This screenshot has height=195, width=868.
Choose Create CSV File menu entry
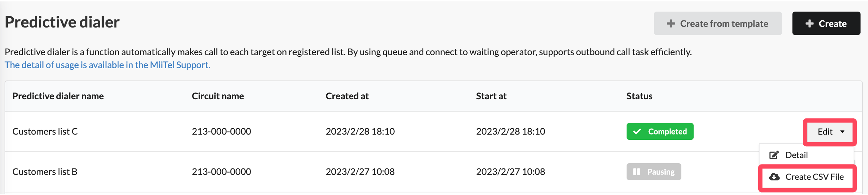click(806, 177)
